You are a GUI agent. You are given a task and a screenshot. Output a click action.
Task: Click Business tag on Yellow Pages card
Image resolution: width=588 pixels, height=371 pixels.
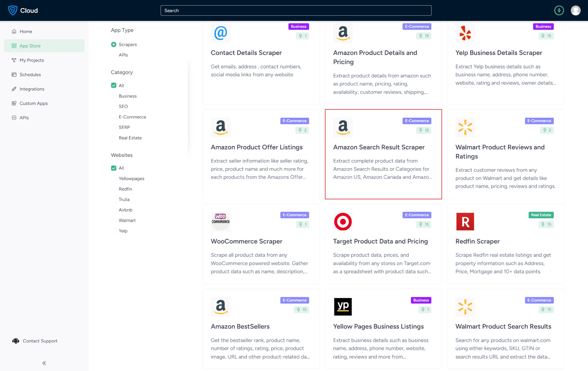click(x=421, y=300)
